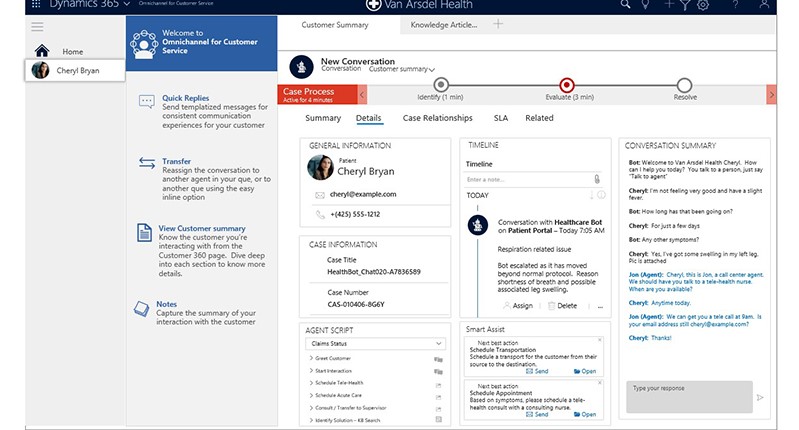Select the Resolve stage marker
799x430 pixels.
pos(684,85)
